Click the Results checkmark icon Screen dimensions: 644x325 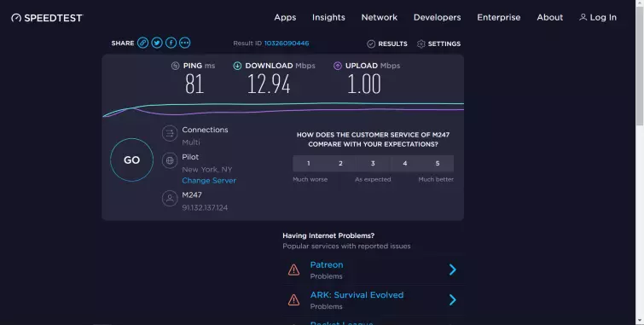point(371,44)
